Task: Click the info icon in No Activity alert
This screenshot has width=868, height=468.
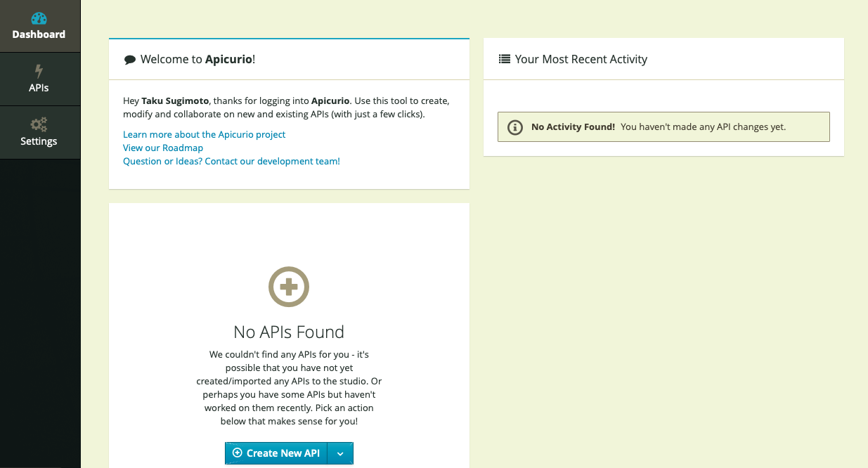Action: [515, 127]
